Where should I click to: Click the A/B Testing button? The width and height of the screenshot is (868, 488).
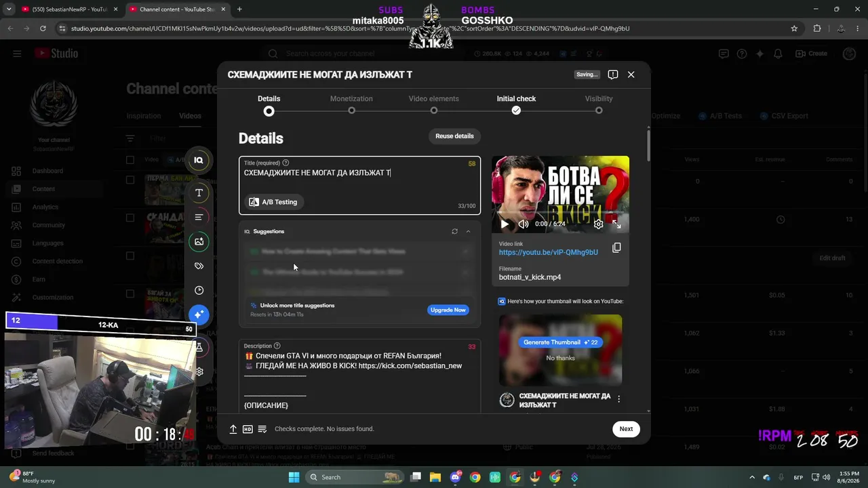[273, 202]
